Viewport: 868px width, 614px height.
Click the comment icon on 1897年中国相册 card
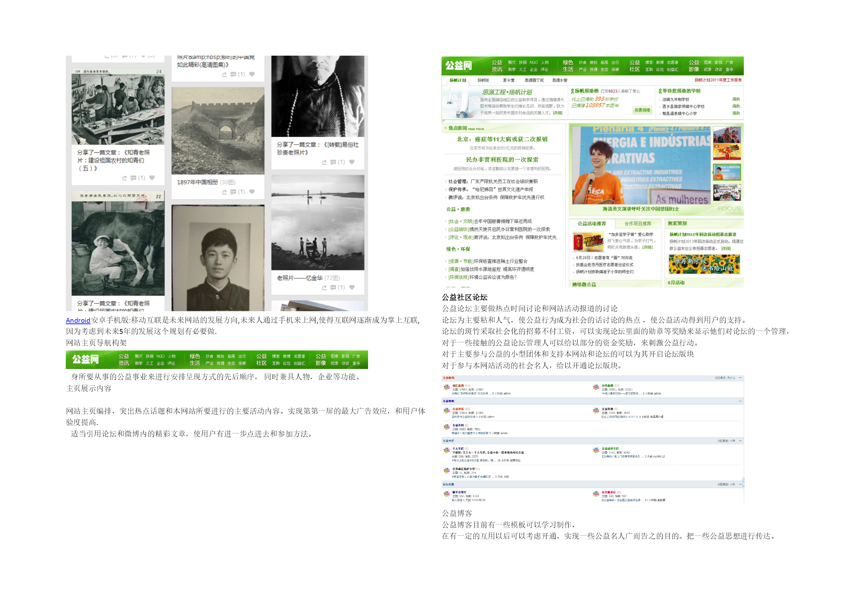pyautogui.click(x=233, y=192)
